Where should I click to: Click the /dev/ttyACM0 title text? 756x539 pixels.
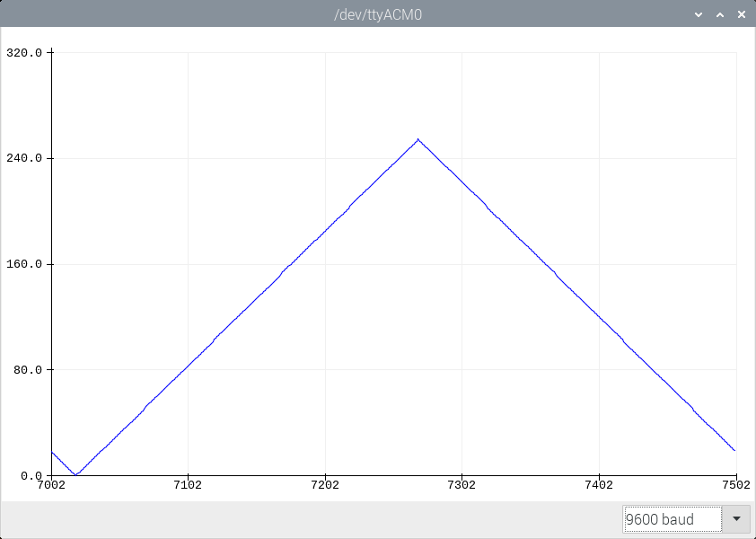(x=378, y=15)
